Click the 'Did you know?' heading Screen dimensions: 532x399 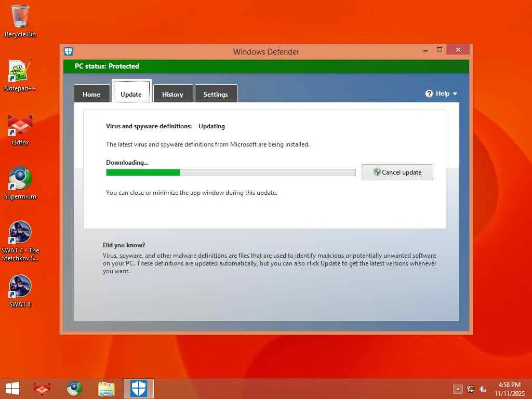tap(124, 245)
